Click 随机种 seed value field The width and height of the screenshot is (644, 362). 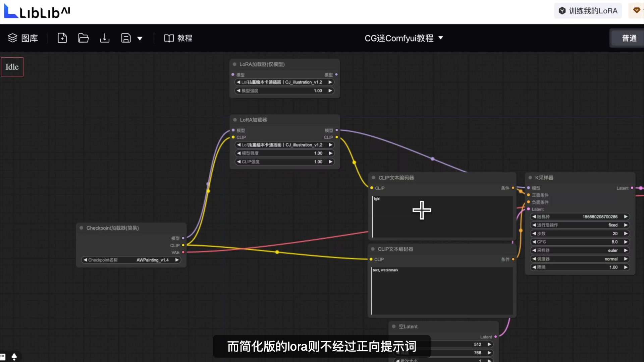(x=579, y=217)
